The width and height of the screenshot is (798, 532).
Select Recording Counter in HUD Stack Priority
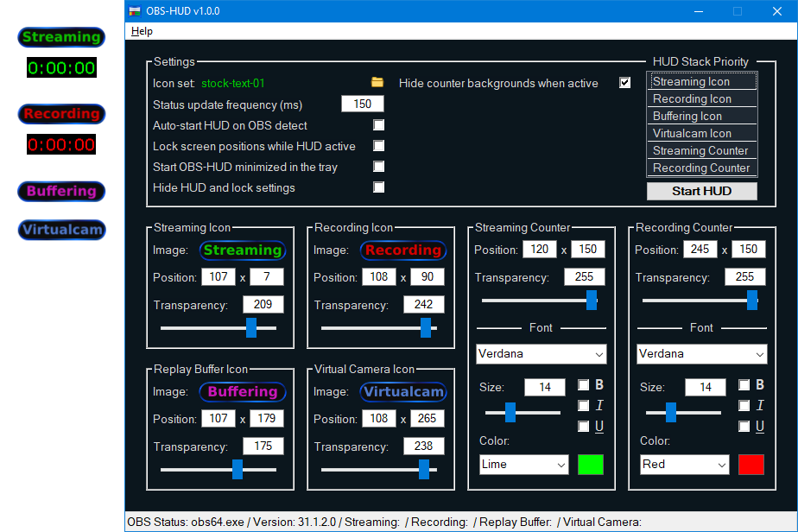[x=702, y=168]
